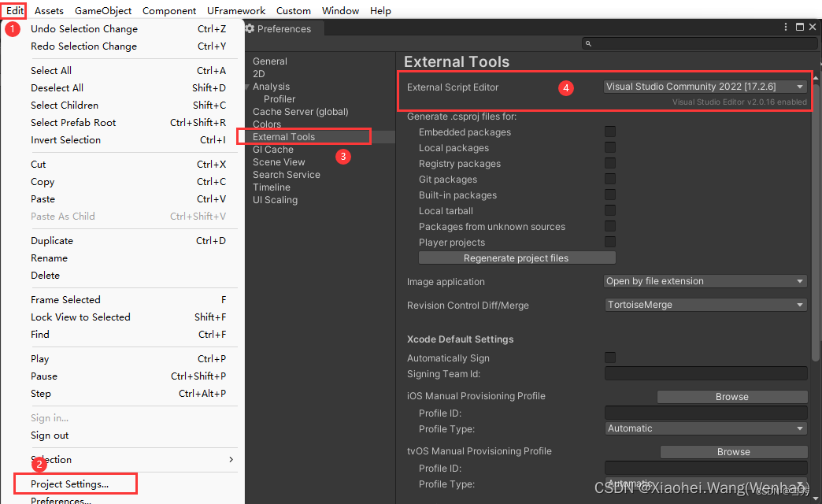Enable Local packages checkbox
Viewport: 822px width, 504px height.
point(610,147)
